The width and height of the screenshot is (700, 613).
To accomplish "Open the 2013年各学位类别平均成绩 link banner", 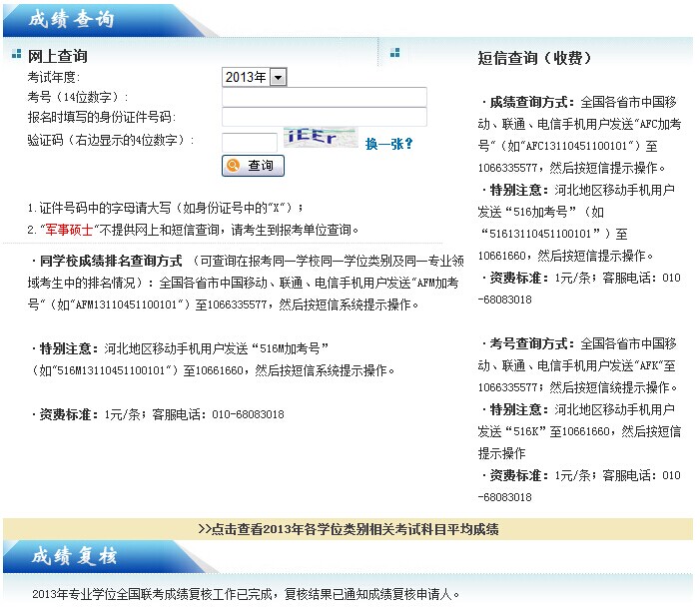I will (348, 529).
